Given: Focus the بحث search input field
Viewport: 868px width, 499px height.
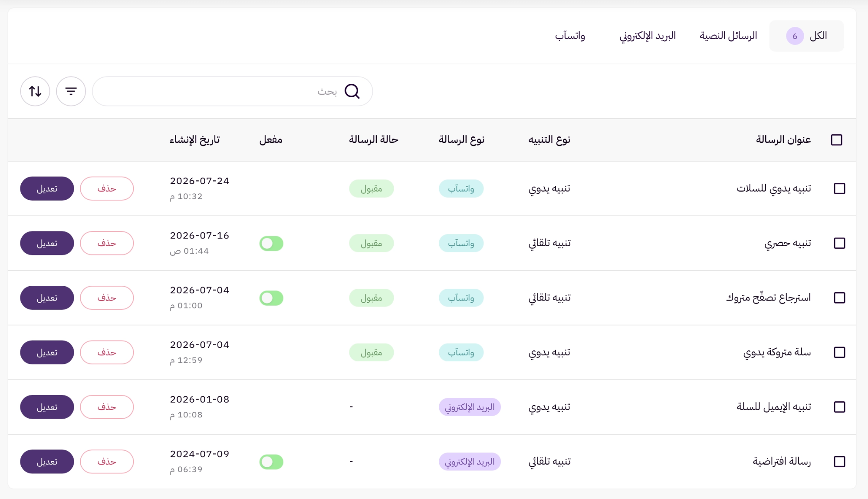Looking at the screenshot, I should pos(232,91).
